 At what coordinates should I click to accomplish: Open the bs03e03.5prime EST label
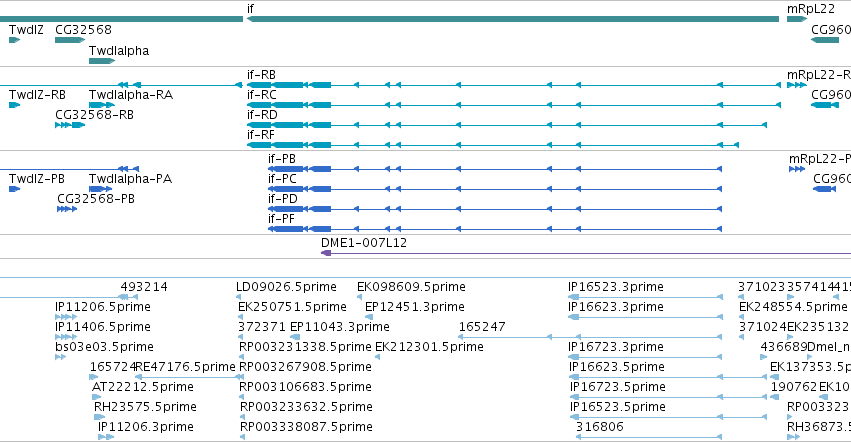(x=105, y=347)
